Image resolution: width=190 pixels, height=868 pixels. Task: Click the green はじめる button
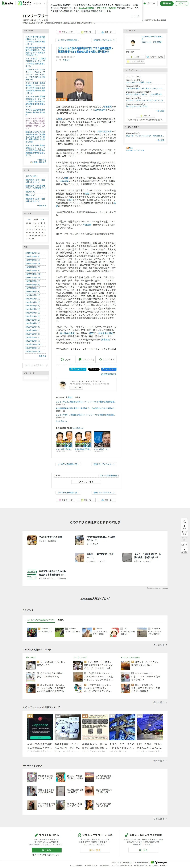(x=47, y=850)
